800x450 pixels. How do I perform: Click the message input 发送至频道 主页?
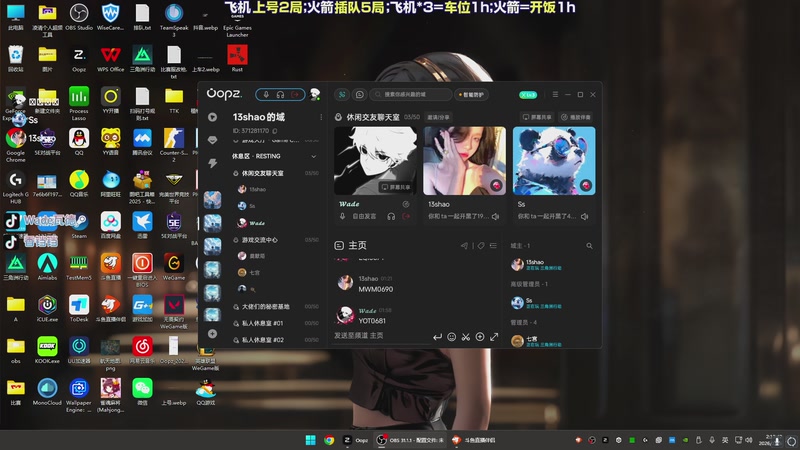[380, 336]
